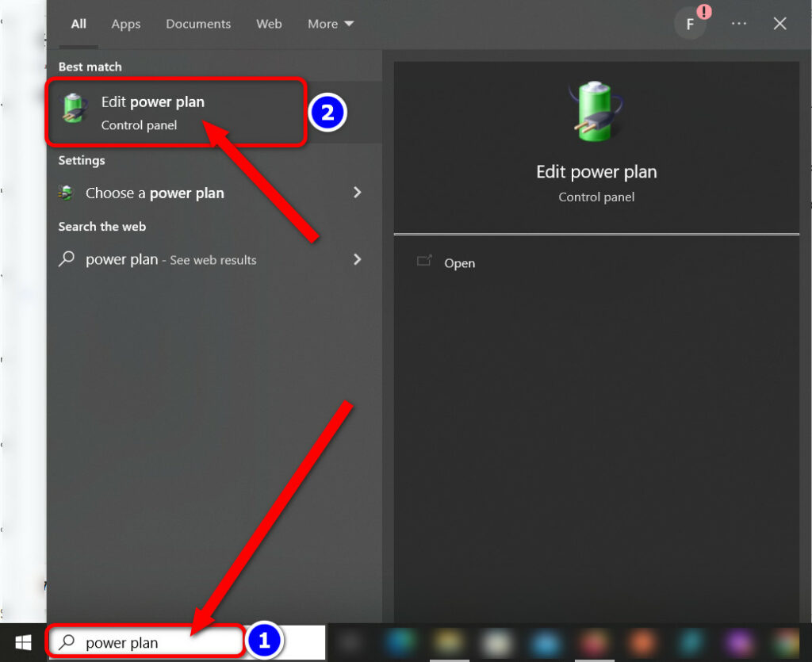The image size is (812, 662).
Task: Expand Choose a power plan via its chevron
Action: [357, 193]
